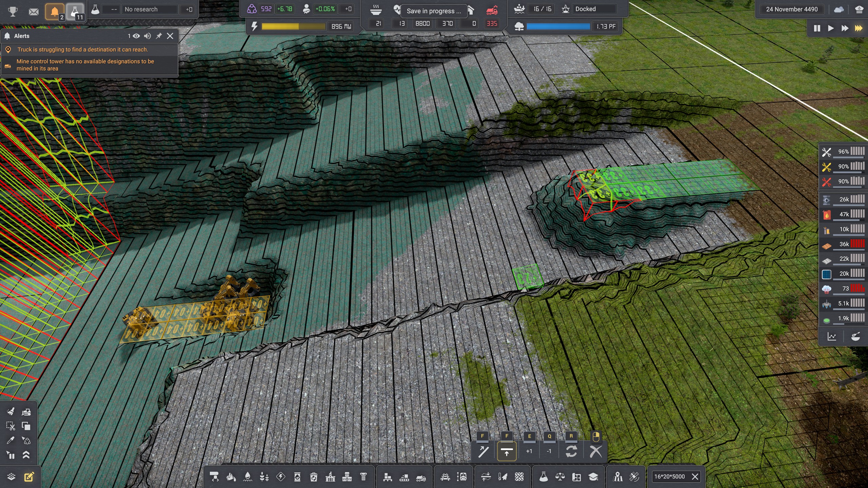Open the metallurgy ladle build menu
The image size is (868, 488).
tap(231, 477)
